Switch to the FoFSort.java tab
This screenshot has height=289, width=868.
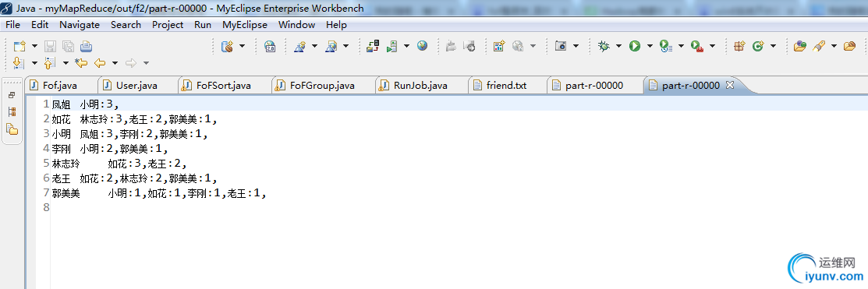coord(224,86)
